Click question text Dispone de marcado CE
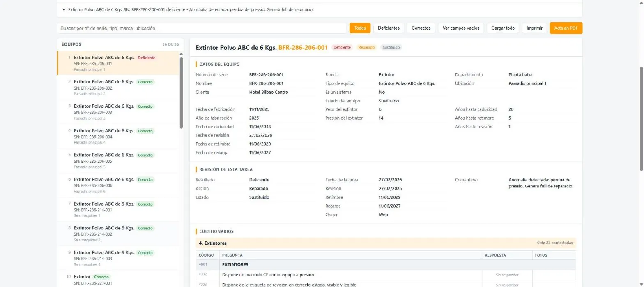Image resolution: width=644 pixels, height=287 pixels. click(x=268, y=275)
